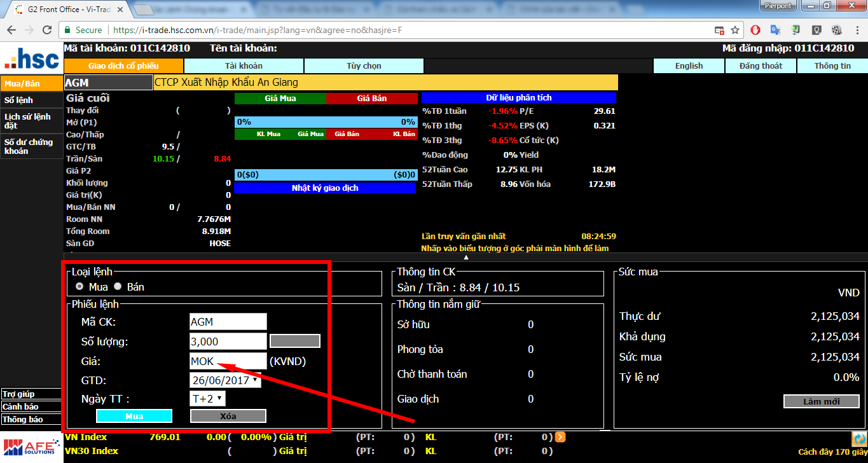
Task: Log out via Đăng thoát
Action: click(761, 66)
